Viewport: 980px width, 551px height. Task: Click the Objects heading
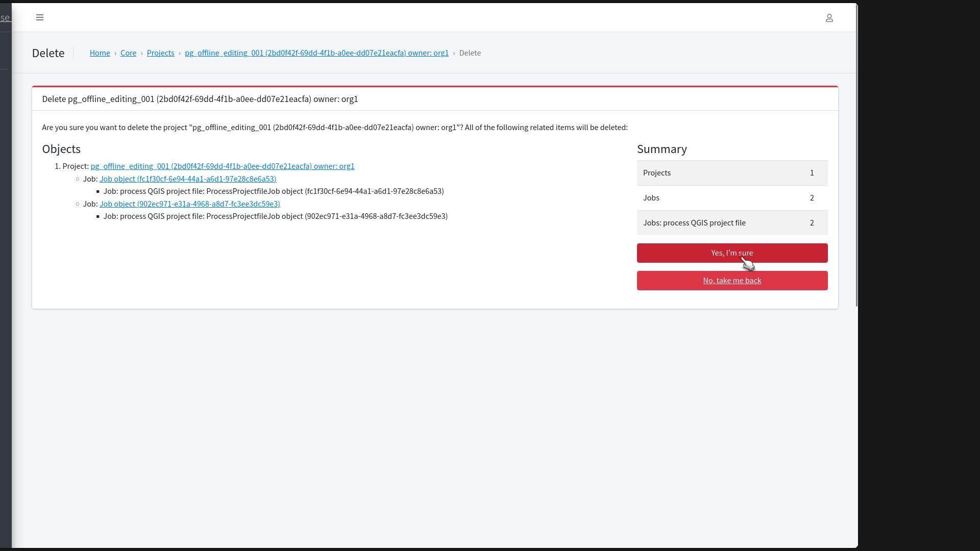pyautogui.click(x=61, y=149)
